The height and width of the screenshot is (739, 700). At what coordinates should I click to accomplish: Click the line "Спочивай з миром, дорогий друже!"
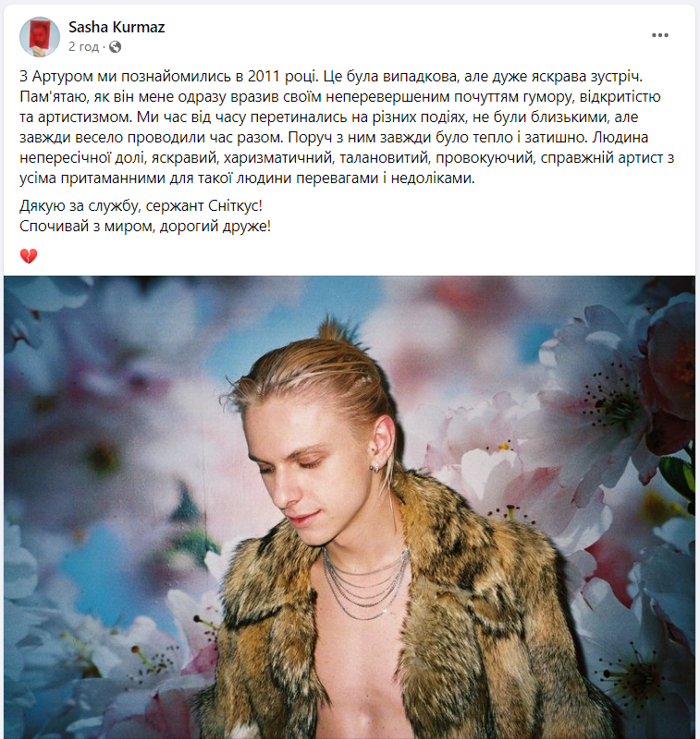coord(145,227)
